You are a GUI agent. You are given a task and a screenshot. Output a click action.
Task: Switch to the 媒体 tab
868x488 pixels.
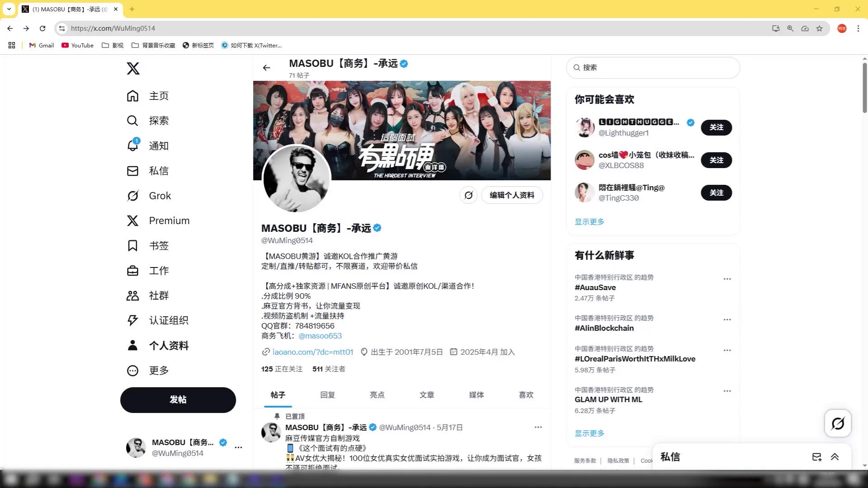[x=476, y=394]
